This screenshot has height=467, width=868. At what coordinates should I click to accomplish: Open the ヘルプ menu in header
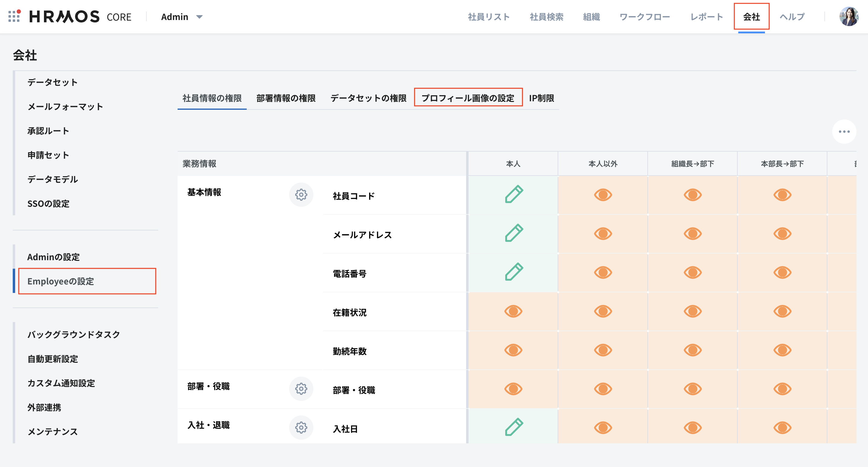tap(792, 17)
